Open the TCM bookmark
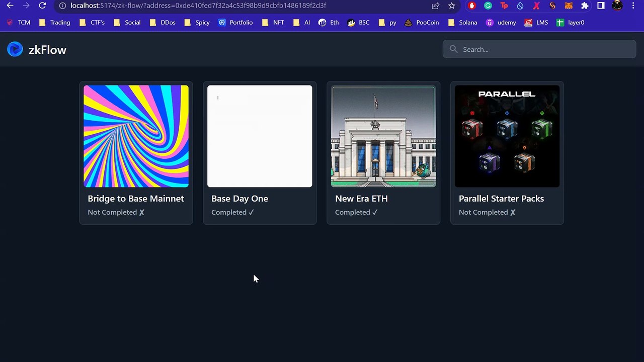Screen dimensions: 644x362 point(19,23)
